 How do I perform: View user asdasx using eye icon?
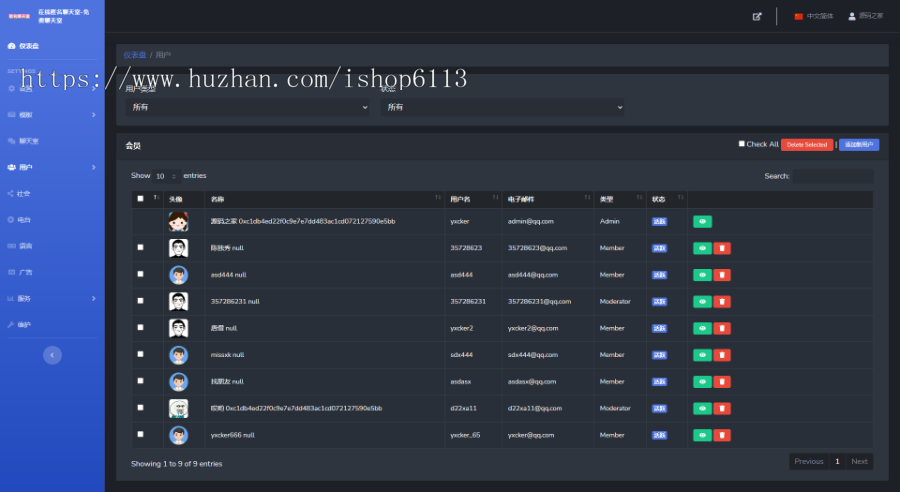(702, 382)
